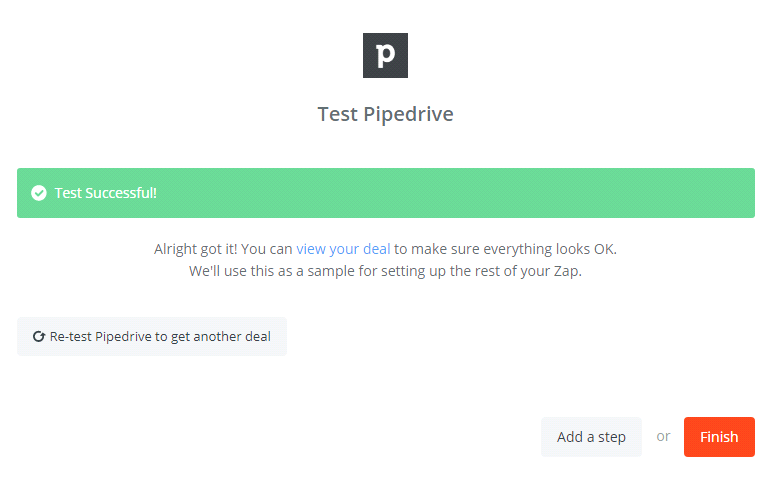Click the 'You can' text before the link
The height and width of the screenshot is (486, 775).
pos(269,248)
